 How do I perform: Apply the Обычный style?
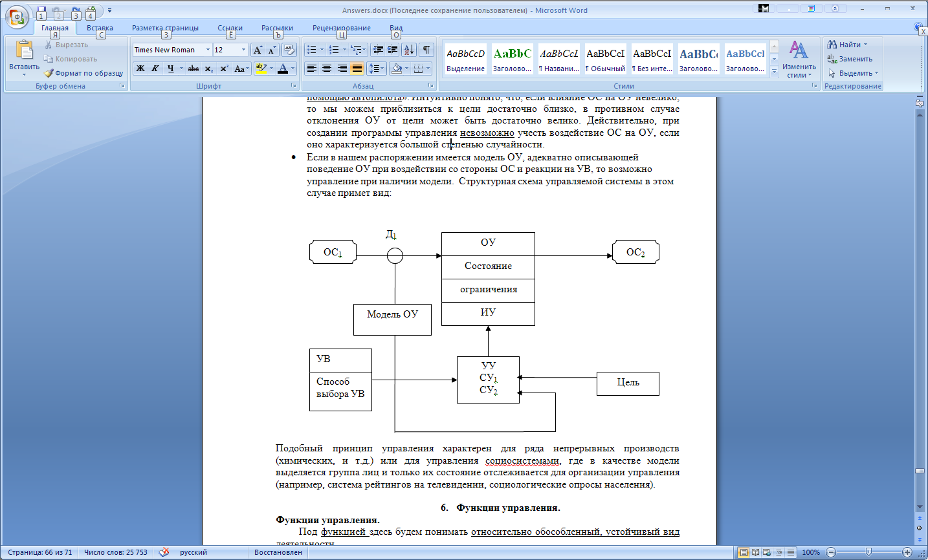(605, 59)
